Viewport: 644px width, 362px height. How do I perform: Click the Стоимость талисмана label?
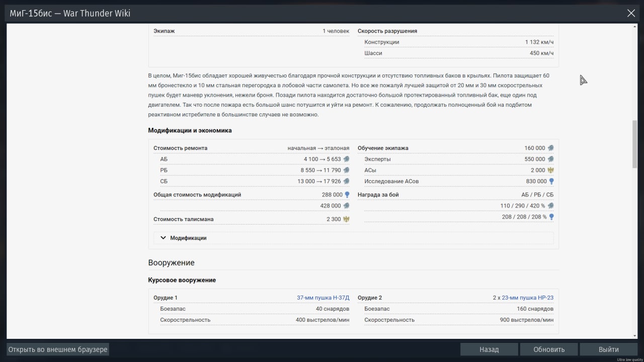point(184,219)
